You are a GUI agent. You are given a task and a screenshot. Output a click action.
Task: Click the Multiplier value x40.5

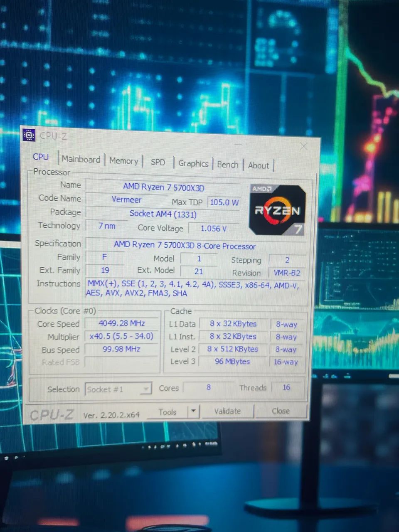(x=121, y=336)
